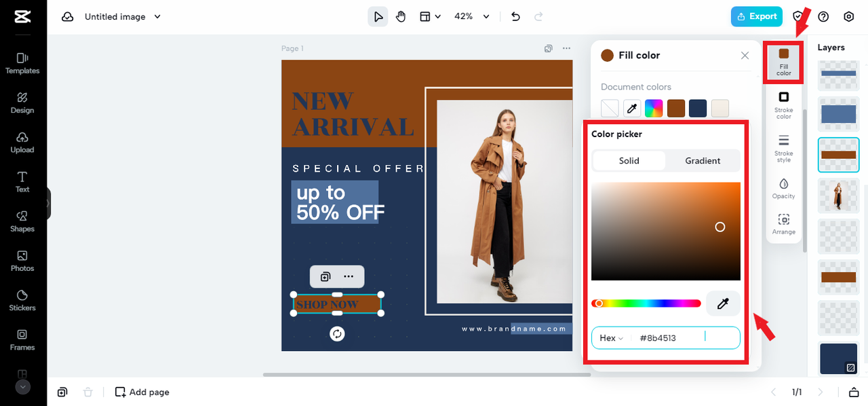
Task: Expand the collapsed sidebar arrow at bottom left
Action: 23,387
